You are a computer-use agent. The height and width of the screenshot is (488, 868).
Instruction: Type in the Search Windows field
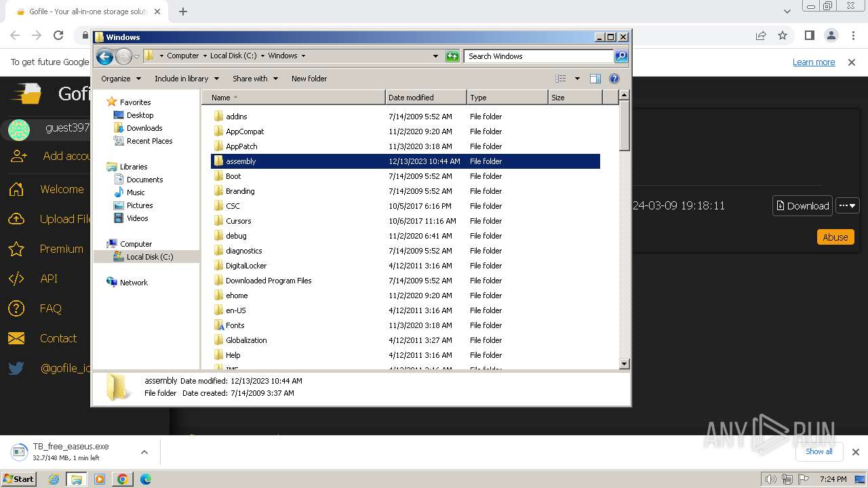[539, 56]
